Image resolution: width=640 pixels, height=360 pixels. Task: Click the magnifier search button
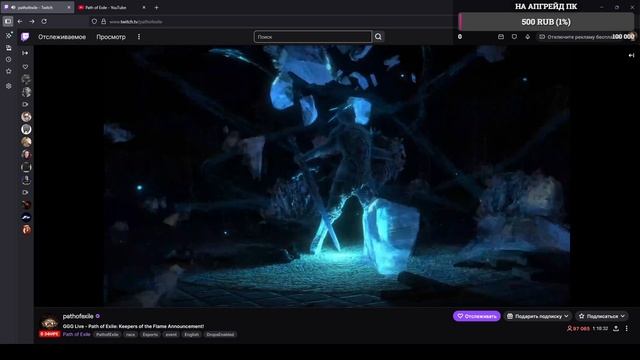pyautogui.click(x=378, y=37)
